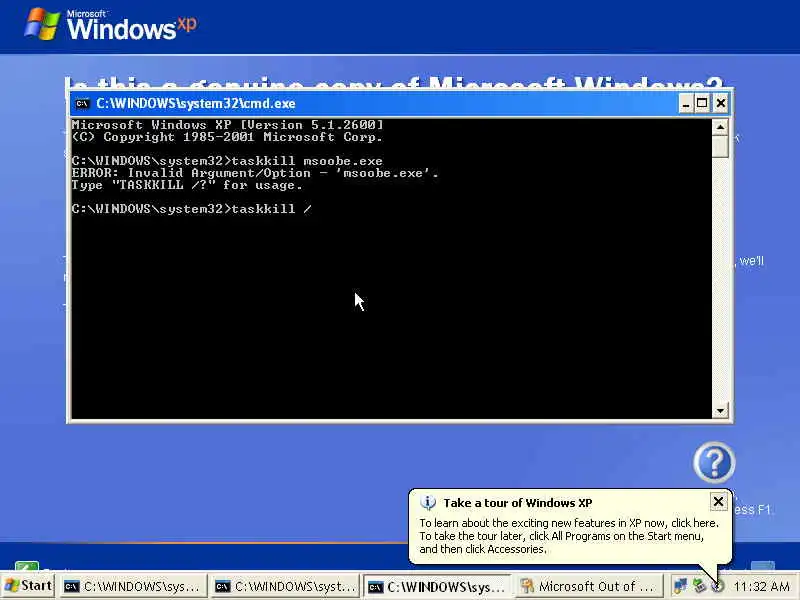Click the Type "TASKKILL /?" for usage line
Screen dimensions: 800x600
pyautogui.click(x=187, y=185)
